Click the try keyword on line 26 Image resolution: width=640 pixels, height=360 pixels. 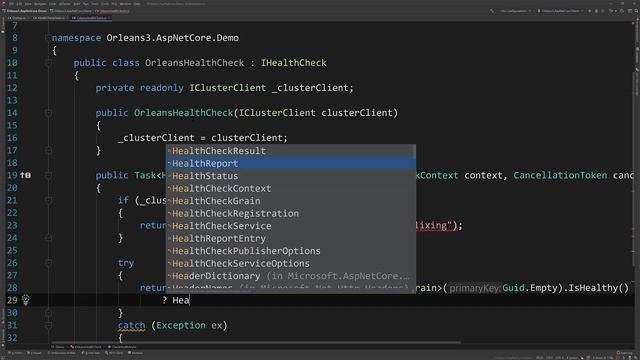tap(126, 263)
